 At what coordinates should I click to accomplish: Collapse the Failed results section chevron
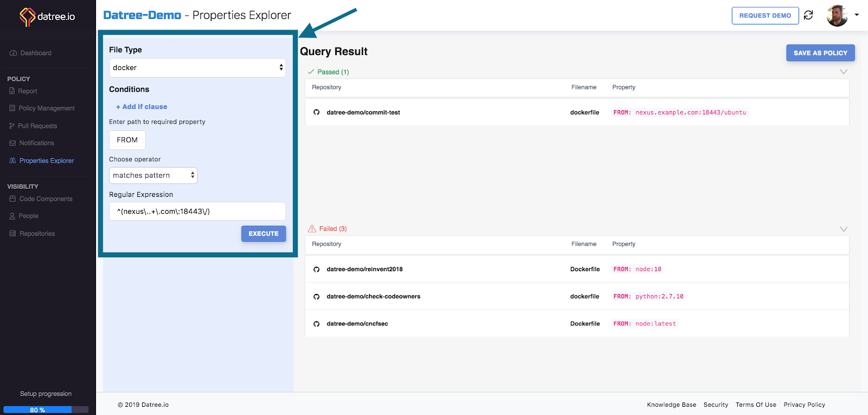(843, 229)
